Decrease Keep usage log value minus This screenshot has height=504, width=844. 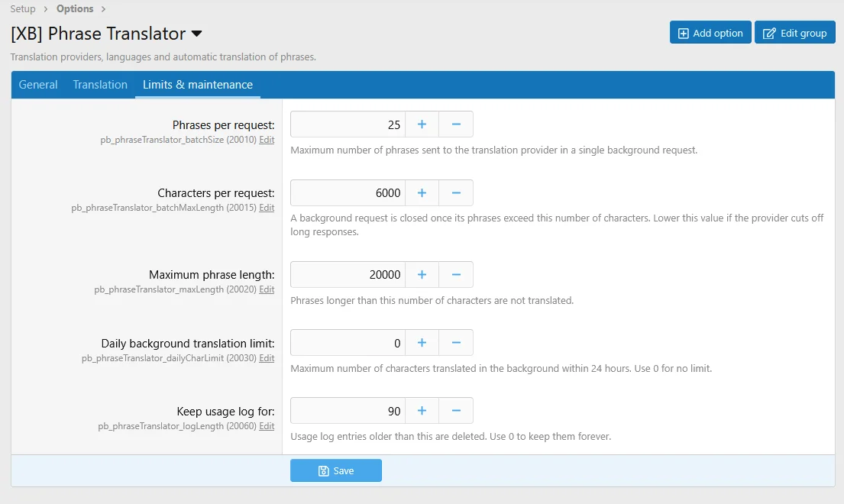click(456, 410)
